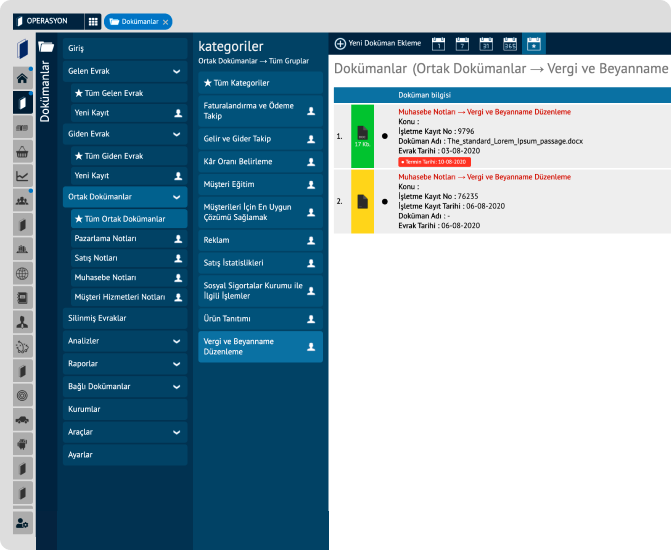Click the person icon on Muhasebe Notları row
Viewport: 671px width, 550px height.
(178, 278)
